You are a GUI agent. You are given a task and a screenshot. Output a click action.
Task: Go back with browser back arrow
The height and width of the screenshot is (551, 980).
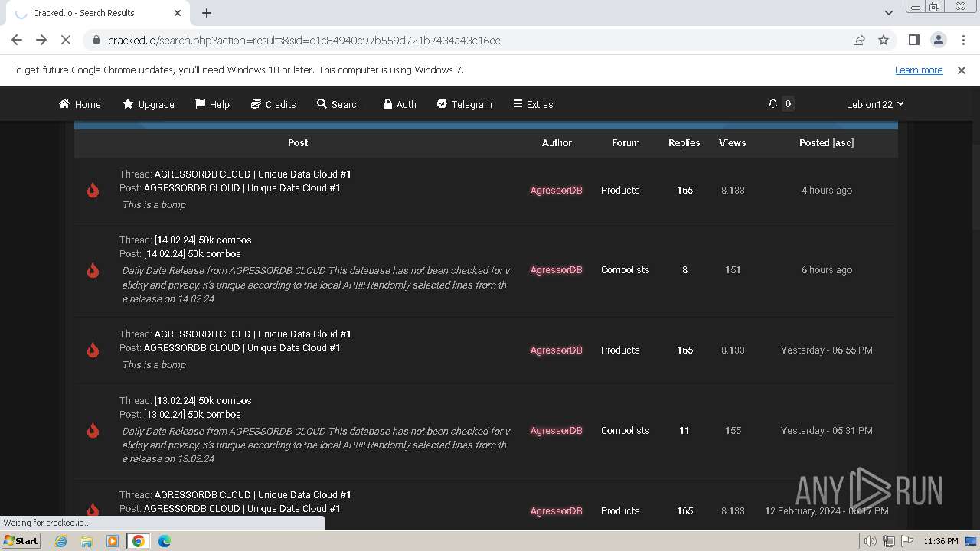(17, 40)
